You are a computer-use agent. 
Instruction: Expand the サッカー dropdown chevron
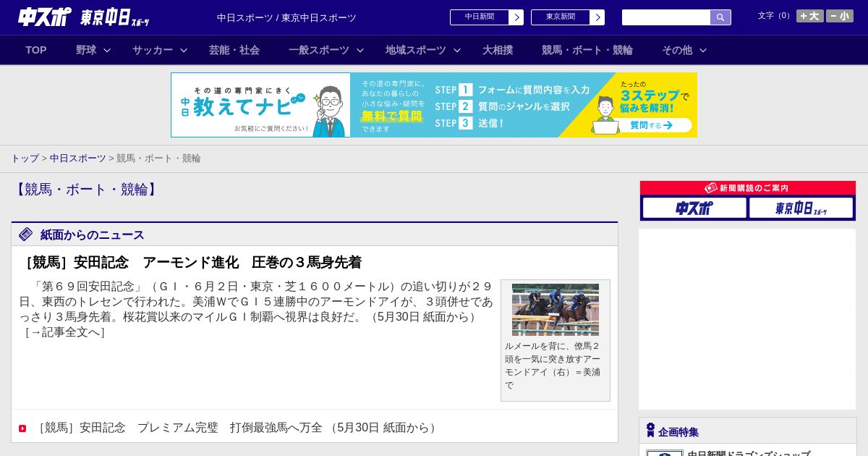(184, 50)
